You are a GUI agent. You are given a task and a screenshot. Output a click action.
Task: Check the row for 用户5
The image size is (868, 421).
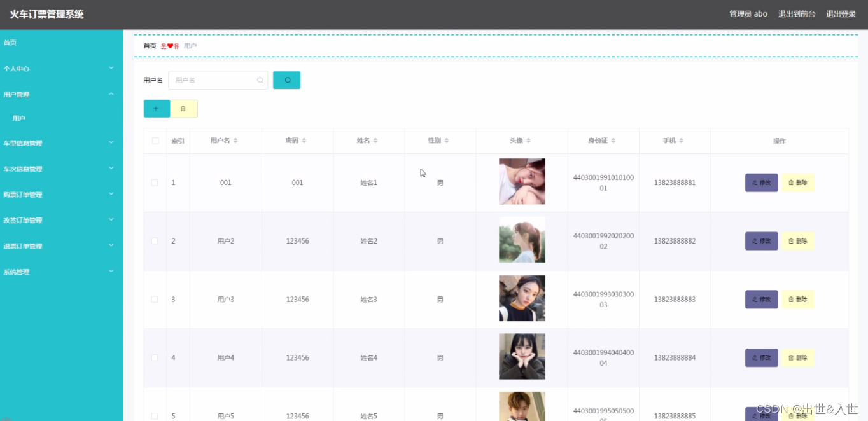[154, 417]
